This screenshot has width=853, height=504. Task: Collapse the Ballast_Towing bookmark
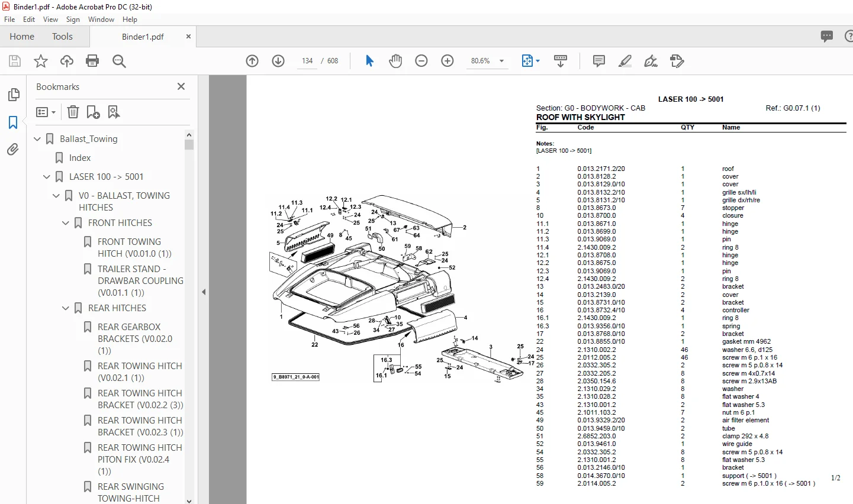pos(38,139)
